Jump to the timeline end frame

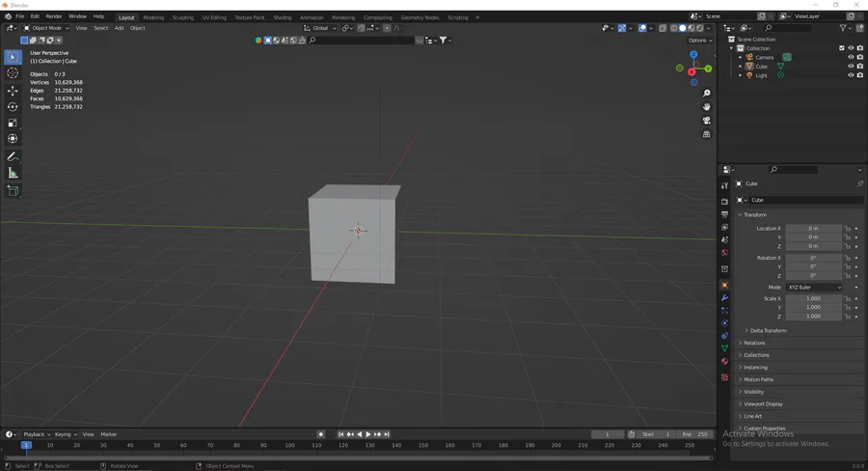387,434
